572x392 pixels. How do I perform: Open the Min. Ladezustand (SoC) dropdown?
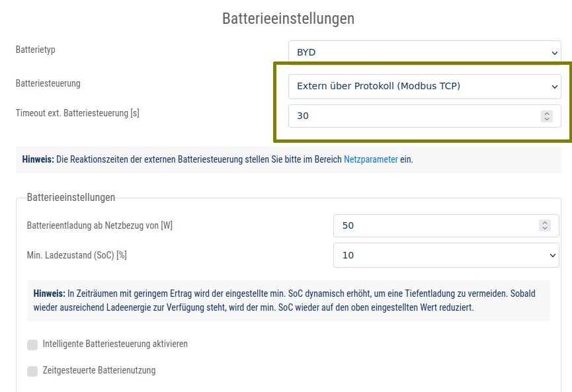point(446,255)
